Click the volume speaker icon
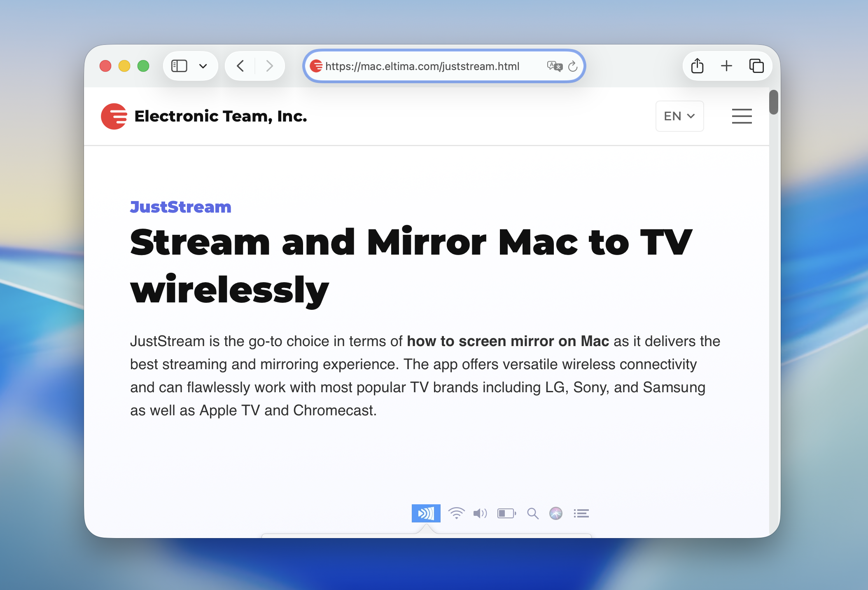 pyautogui.click(x=480, y=513)
